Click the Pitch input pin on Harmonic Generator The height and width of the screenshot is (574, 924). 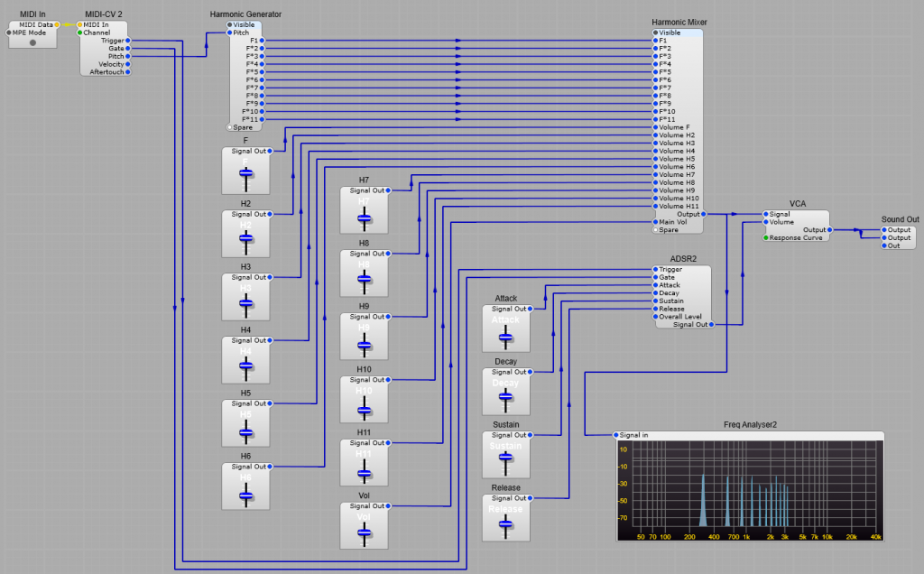[231, 32]
